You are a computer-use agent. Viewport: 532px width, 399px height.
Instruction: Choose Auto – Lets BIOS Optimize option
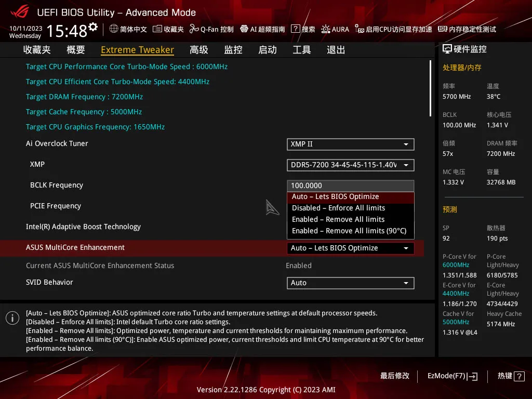pyautogui.click(x=351, y=197)
